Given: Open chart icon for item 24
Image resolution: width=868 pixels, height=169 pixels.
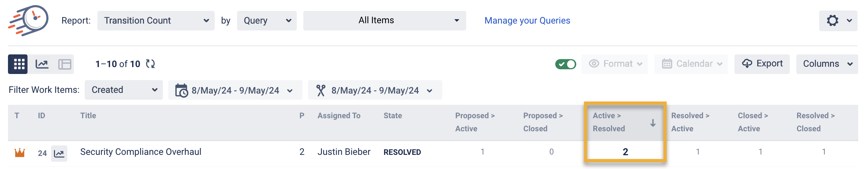Looking at the screenshot, I should (x=59, y=153).
